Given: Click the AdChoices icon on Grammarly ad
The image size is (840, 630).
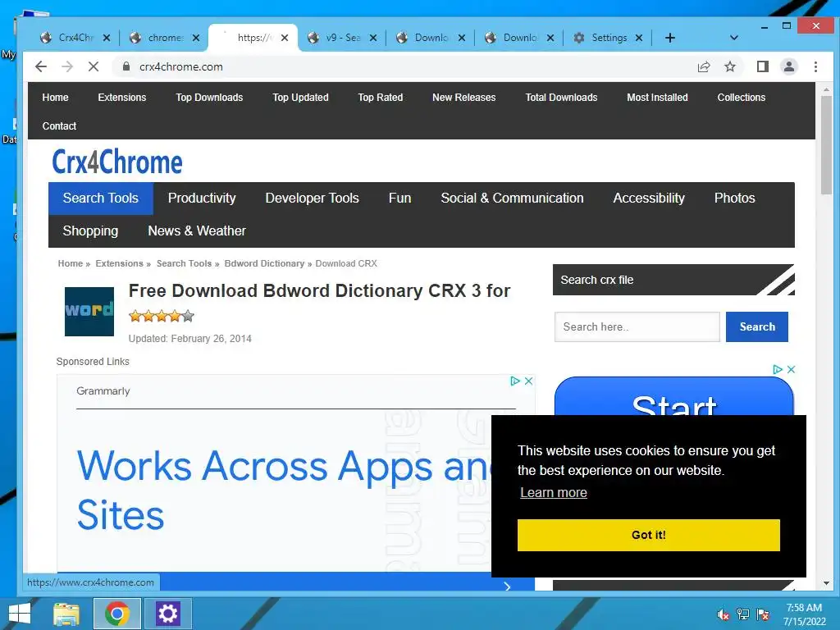Looking at the screenshot, I should point(515,381).
